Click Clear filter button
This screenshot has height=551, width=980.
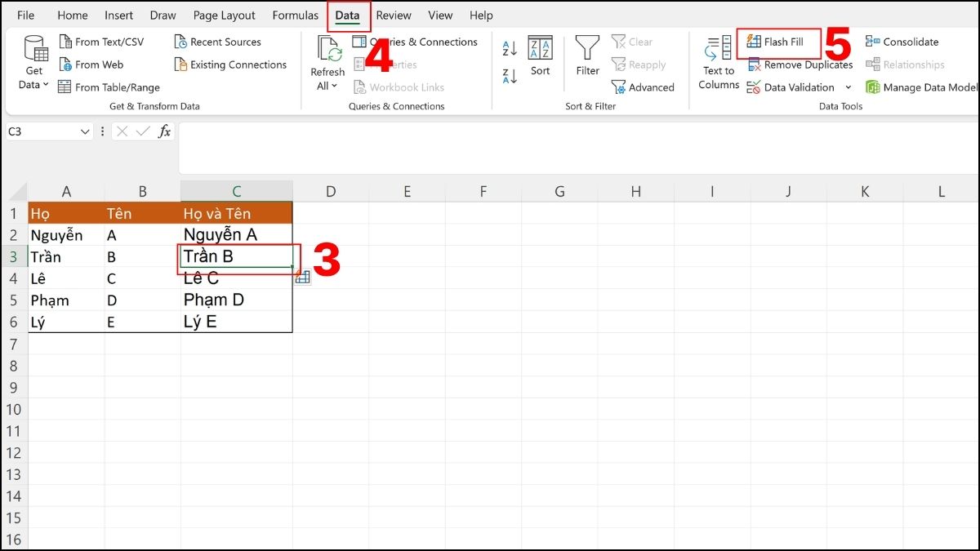point(632,42)
